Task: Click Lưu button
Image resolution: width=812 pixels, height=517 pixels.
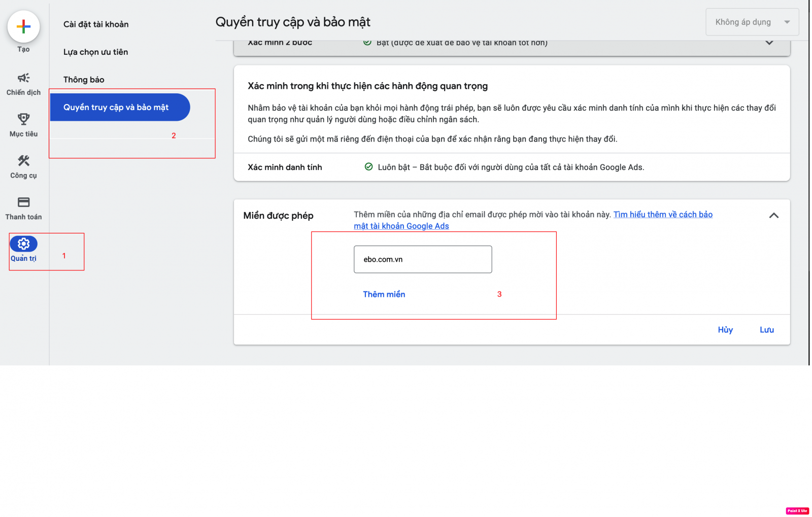Action: (767, 330)
